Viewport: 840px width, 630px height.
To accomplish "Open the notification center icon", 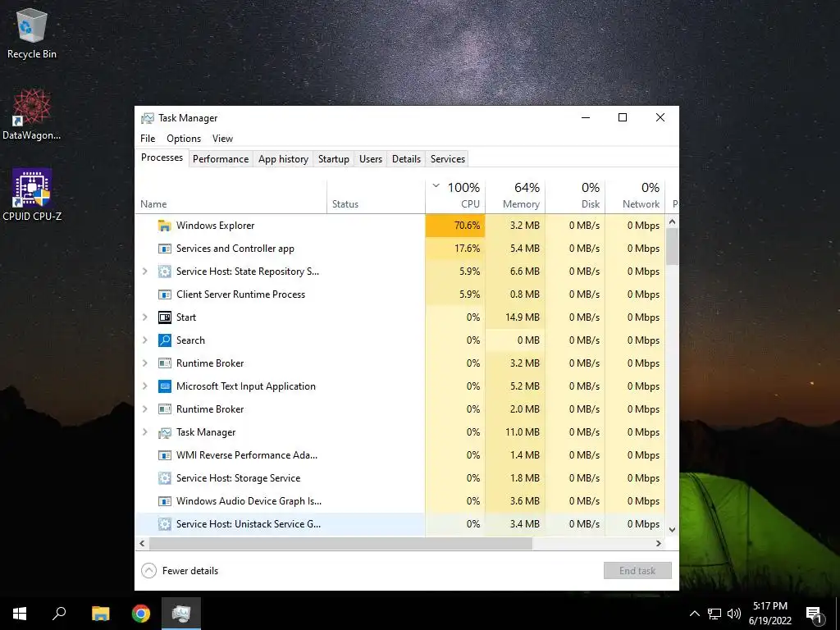I will tap(815, 614).
